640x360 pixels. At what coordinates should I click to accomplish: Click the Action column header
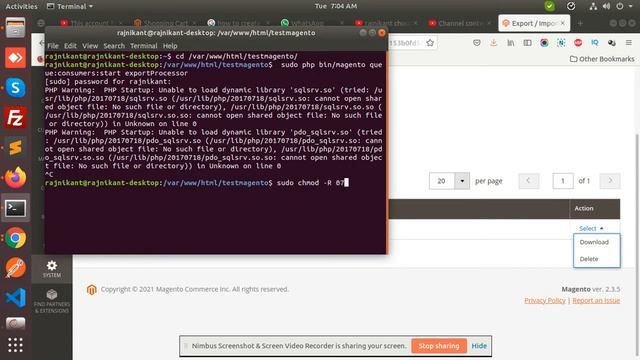(x=595, y=209)
